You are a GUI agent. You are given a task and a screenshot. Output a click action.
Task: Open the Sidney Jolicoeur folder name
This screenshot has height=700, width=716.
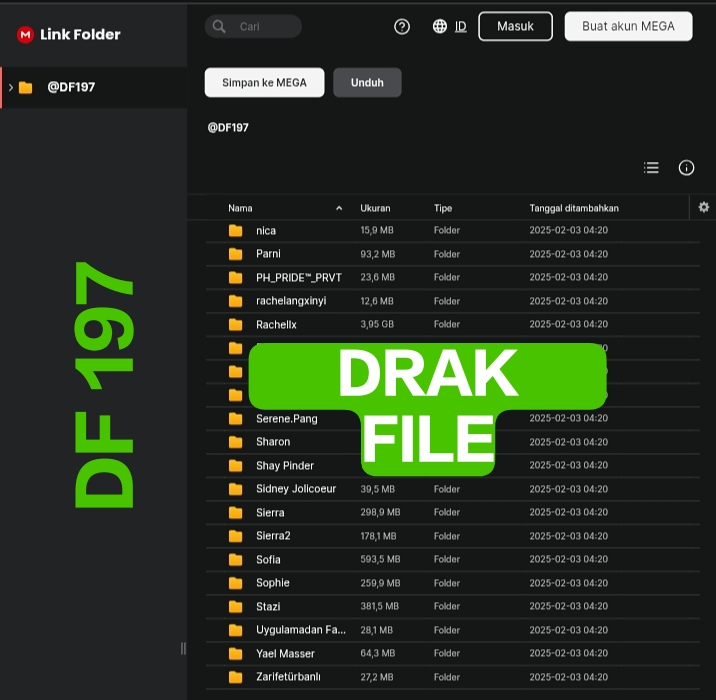(x=296, y=489)
